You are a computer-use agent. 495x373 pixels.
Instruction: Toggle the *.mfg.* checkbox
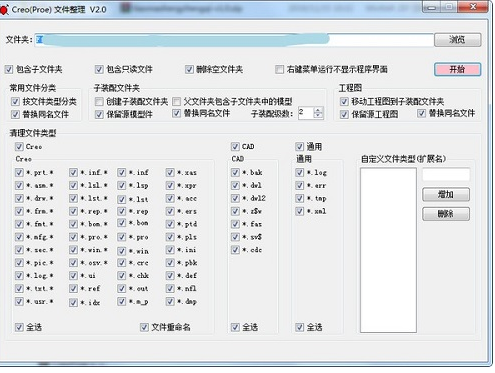pos(19,237)
